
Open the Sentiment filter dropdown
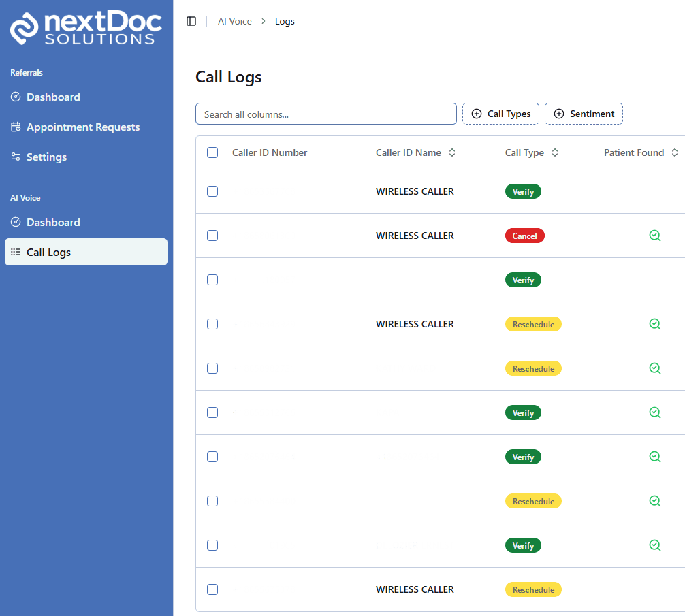[x=584, y=114]
